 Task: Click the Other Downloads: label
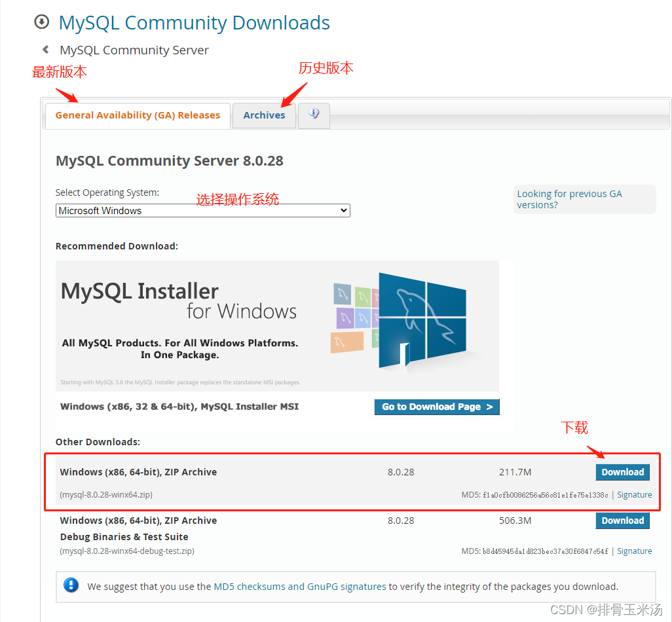click(98, 442)
